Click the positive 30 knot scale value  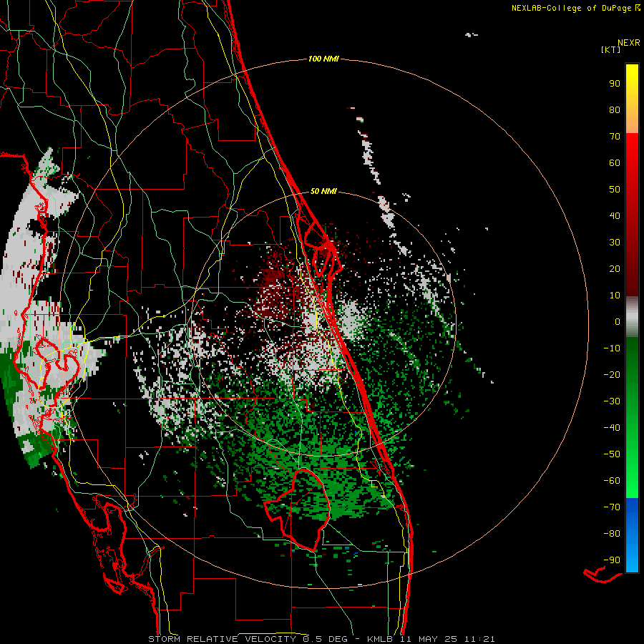(x=615, y=243)
